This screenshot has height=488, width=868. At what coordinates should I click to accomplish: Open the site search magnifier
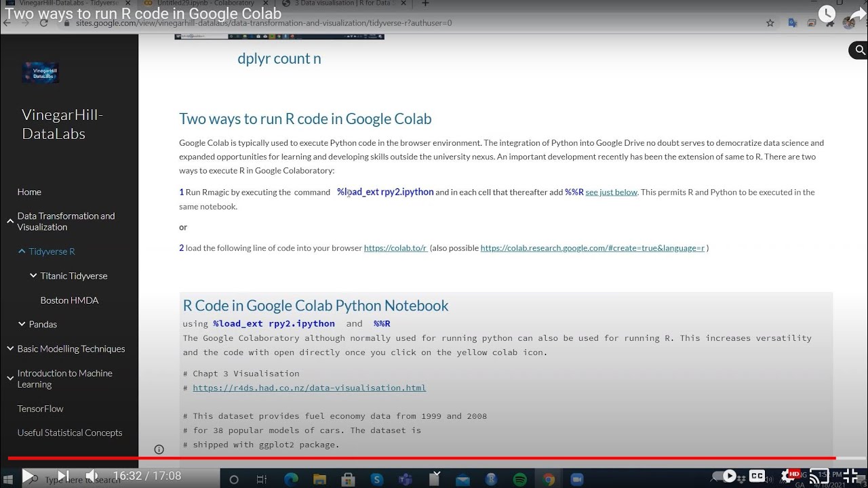pos(859,50)
